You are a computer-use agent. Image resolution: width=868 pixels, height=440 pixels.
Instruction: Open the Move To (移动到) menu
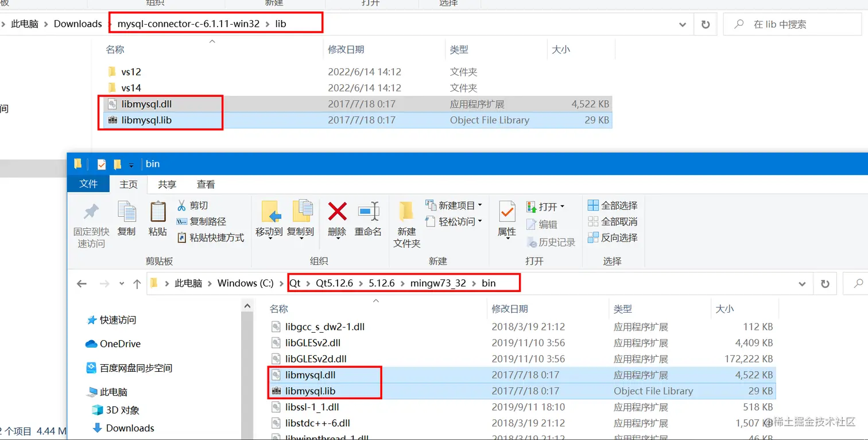pyautogui.click(x=269, y=219)
